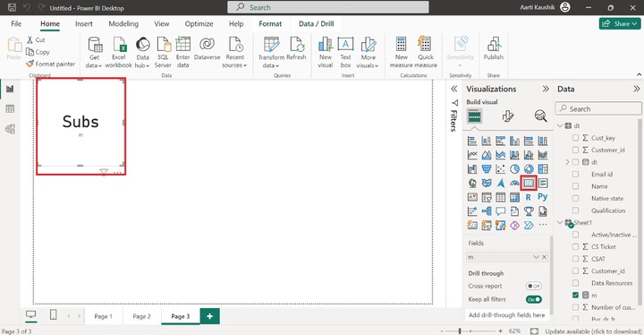Open Get more visuals ellipsis
Image resolution: width=644 pixels, height=335 pixels.
[543, 225]
